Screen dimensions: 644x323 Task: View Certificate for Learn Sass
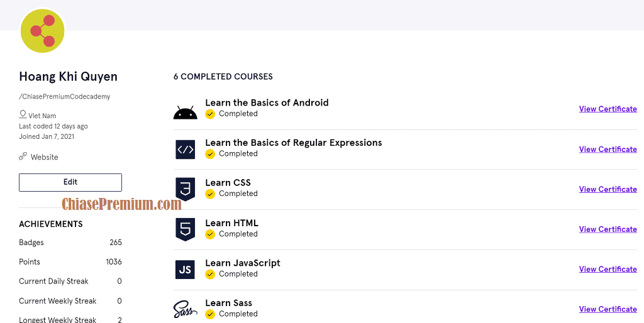click(608, 309)
